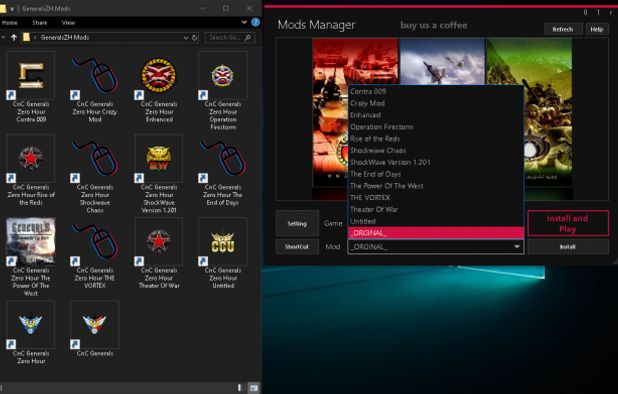
Task: Open Zero Hour Theater Of War shortcut
Action: pyautogui.click(x=159, y=253)
